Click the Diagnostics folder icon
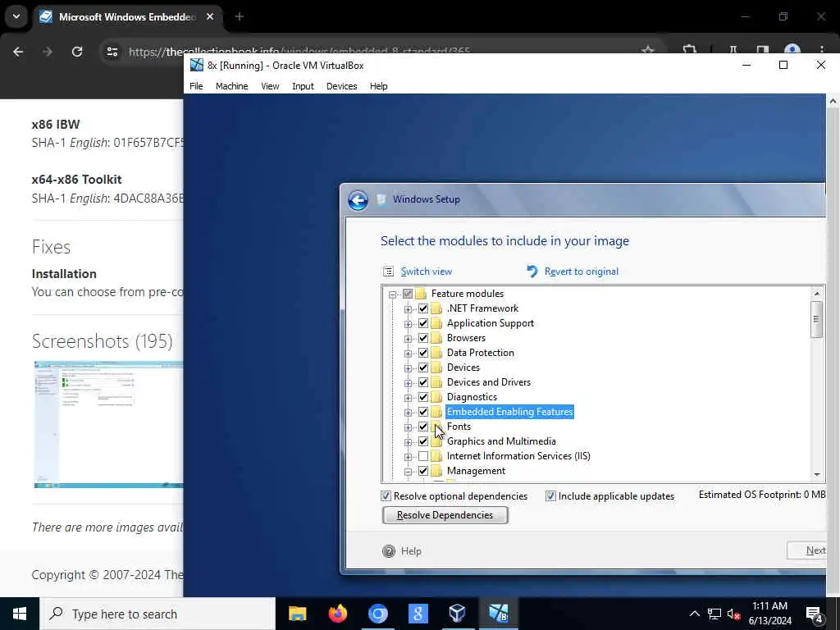The height and width of the screenshot is (630, 840). click(x=437, y=397)
